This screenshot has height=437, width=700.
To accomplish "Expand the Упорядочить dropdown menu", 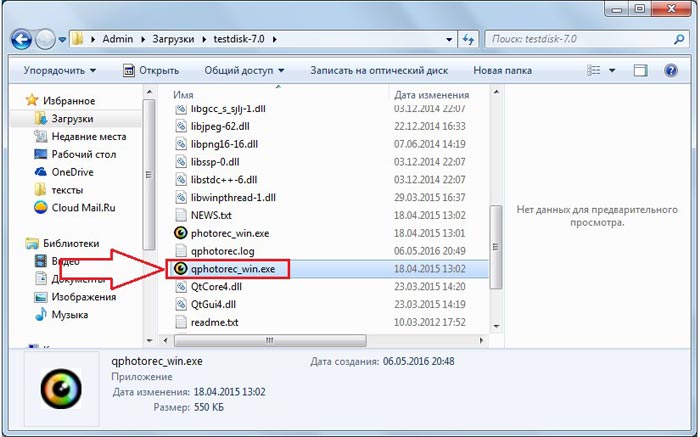I will point(59,71).
